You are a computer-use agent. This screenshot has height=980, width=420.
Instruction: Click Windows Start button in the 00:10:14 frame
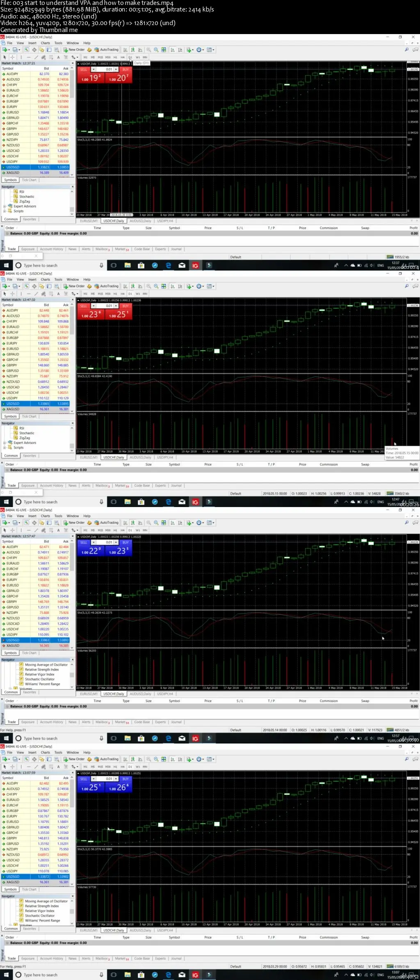pyautogui.click(x=6, y=266)
